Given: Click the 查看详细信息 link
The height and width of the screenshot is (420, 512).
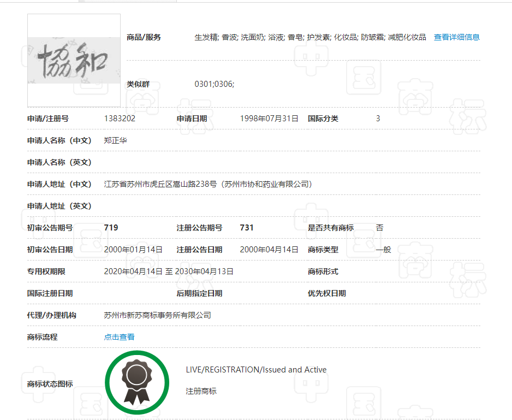Looking at the screenshot, I should 456,37.
